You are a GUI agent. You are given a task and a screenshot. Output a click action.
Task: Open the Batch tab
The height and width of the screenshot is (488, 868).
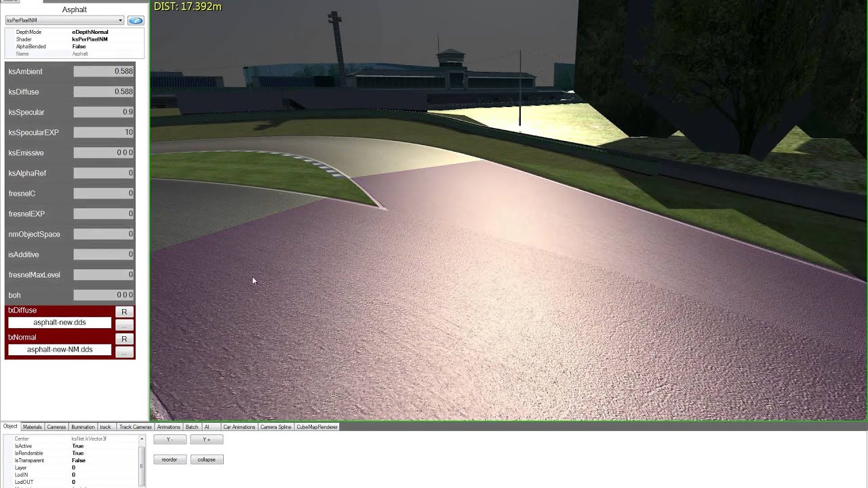(x=192, y=427)
